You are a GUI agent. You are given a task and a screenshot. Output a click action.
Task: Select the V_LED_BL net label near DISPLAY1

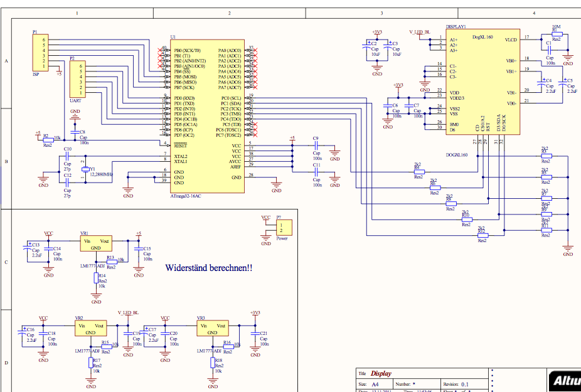[420, 31]
